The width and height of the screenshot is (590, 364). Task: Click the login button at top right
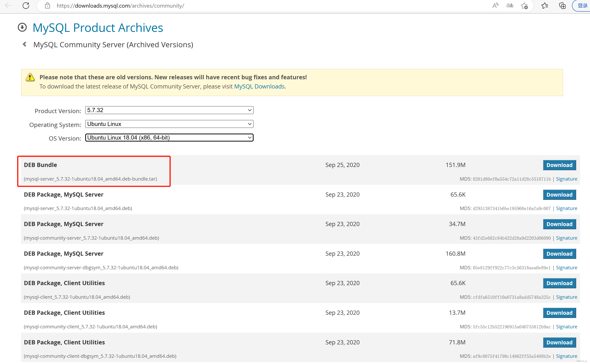point(582,6)
